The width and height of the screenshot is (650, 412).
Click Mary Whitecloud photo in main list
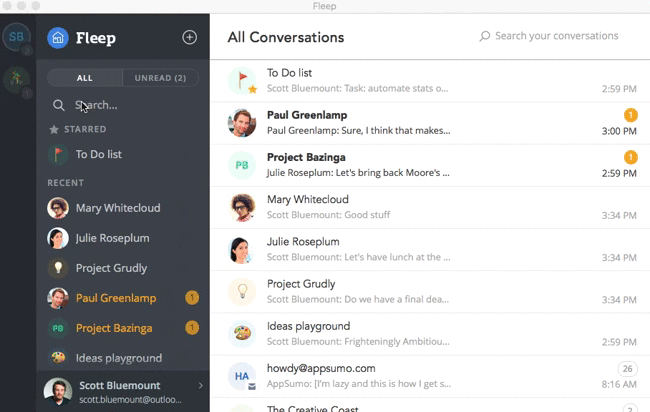click(x=242, y=207)
